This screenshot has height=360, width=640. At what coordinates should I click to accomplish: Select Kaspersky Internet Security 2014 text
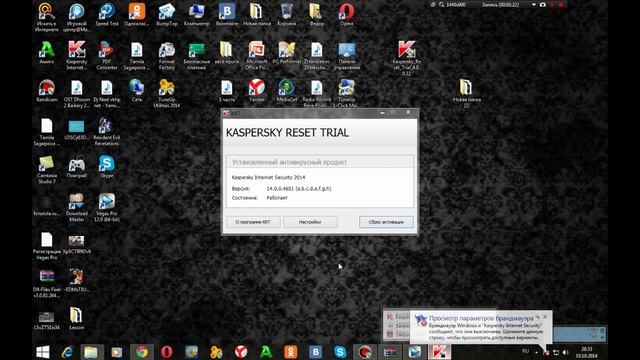tap(268, 178)
